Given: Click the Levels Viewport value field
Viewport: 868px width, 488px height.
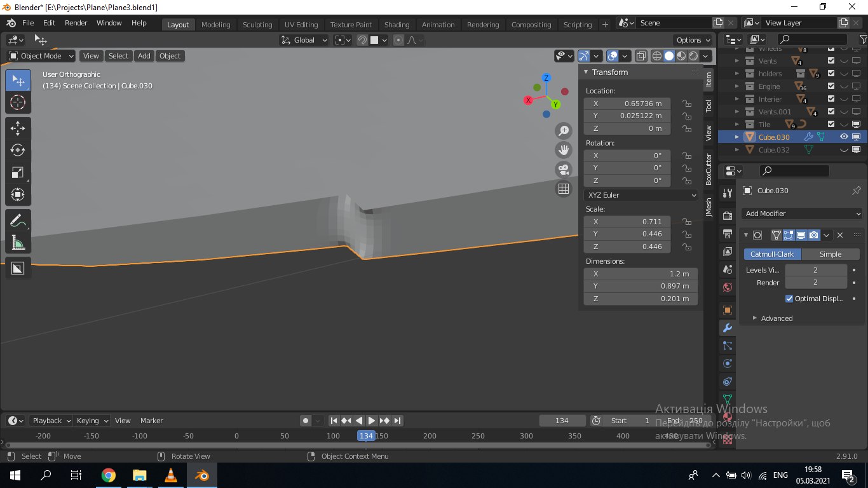Looking at the screenshot, I should pyautogui.click(x=816, y=270).
